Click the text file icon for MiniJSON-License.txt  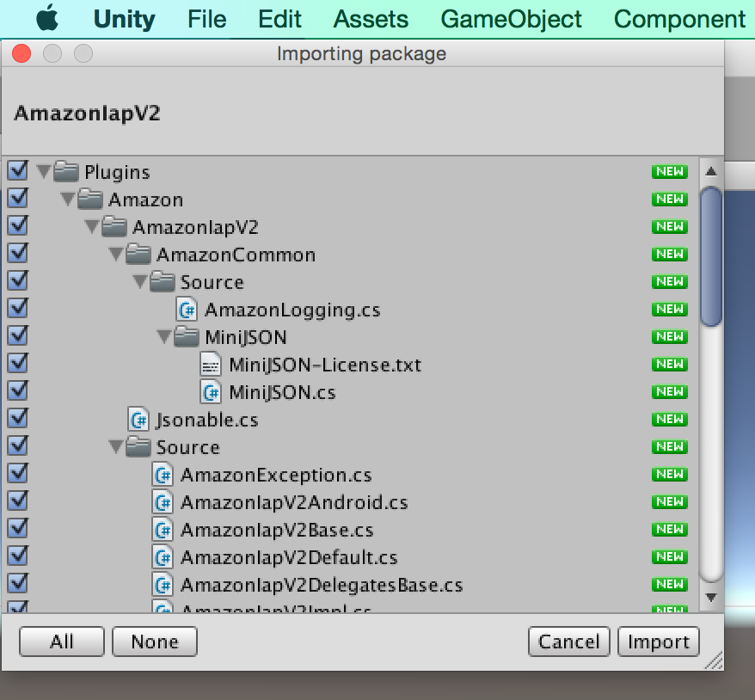(211, 365)
